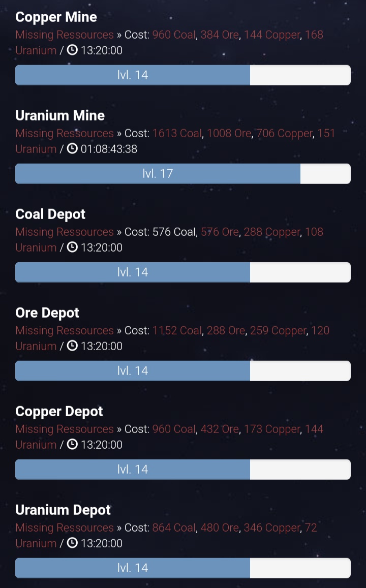This screenshot has height=588, width=366.
Task: Click the clock icon under Ore Depot
Action: coord(72,346)
